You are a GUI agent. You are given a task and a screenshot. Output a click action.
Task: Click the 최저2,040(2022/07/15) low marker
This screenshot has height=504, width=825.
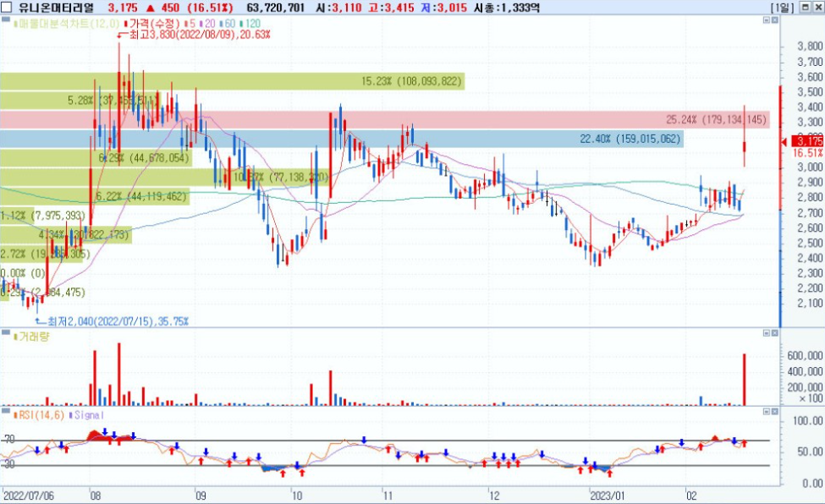[112, 321]
